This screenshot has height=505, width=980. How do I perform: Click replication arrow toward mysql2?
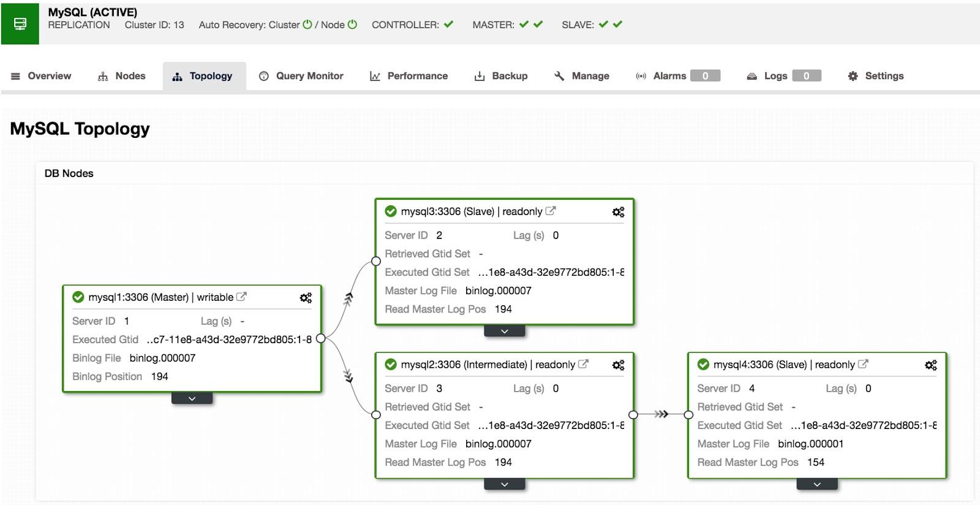[349, 376]
